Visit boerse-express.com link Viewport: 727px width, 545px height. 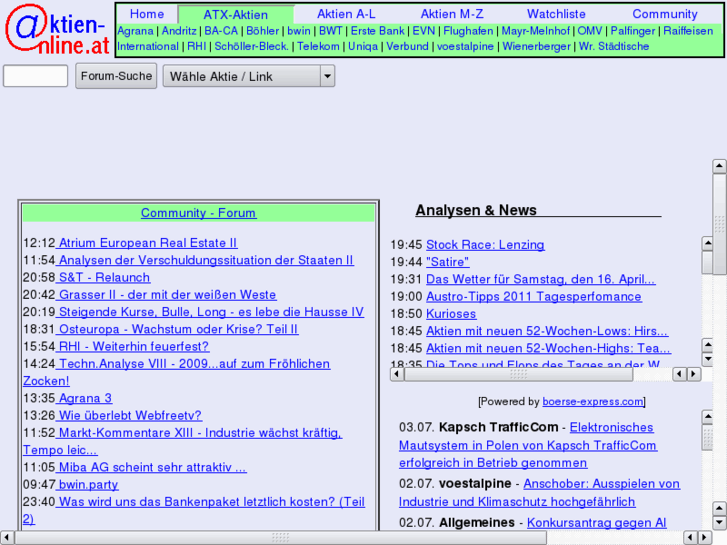[593, 402]
